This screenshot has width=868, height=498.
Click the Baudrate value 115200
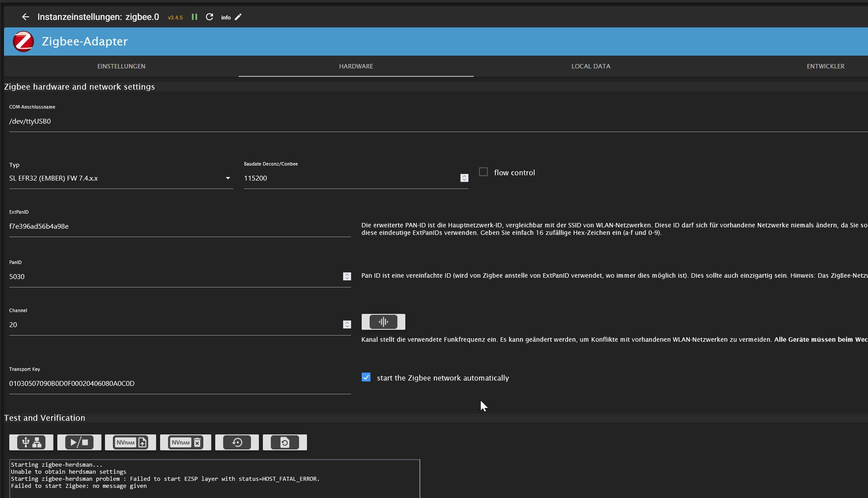pyautogui.click(x=255, y=178)
